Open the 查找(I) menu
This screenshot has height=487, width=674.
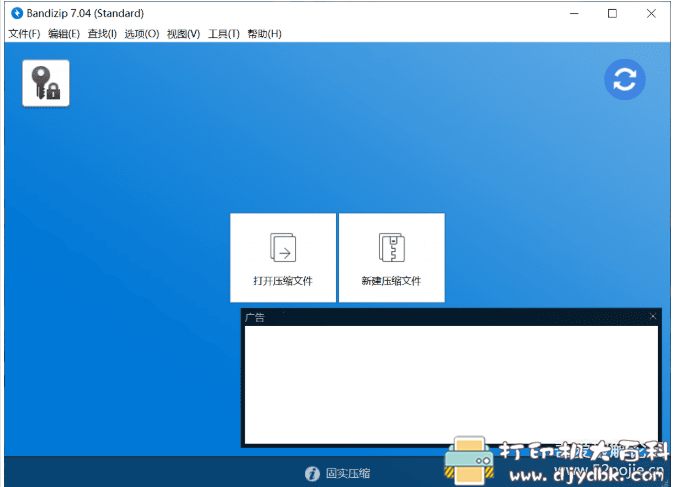coord(102,34)
